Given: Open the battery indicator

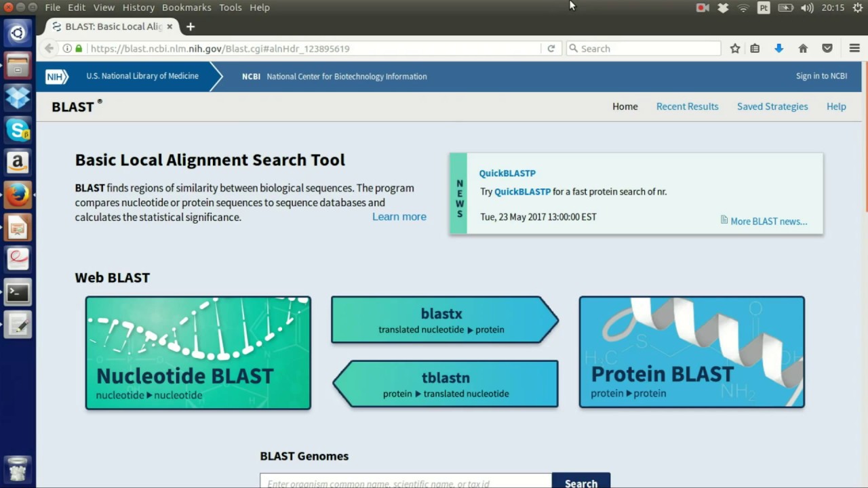Looking at the screenshot, I should click(785, 8).
